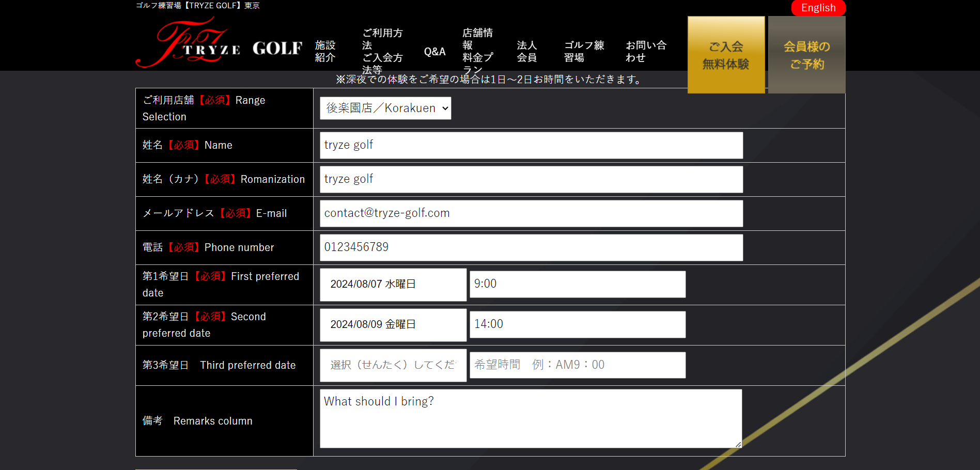Image resolution: width=980 pixels, height=470 pixels.
Task: Click the Remarks column label
Action: [x=197, y=421]
